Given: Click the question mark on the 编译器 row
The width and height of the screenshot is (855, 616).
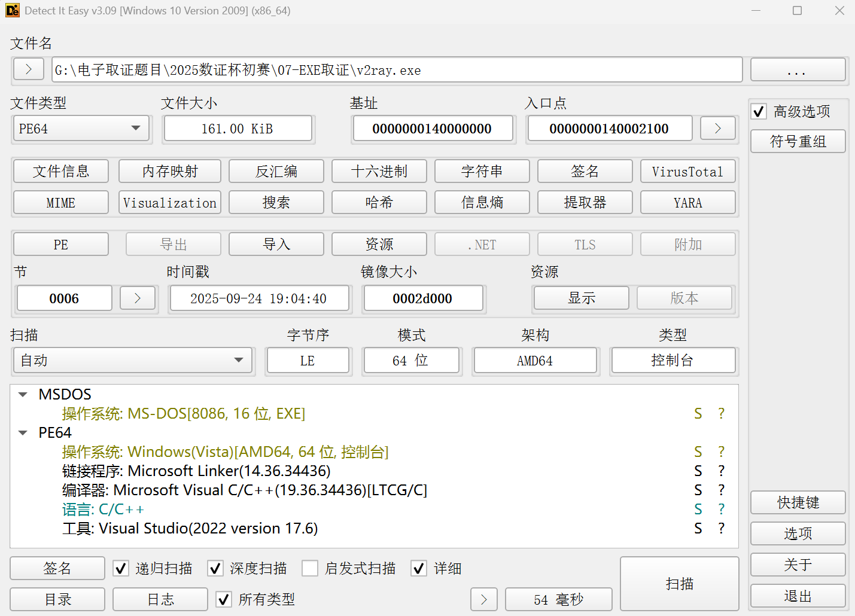Looking at the screenshot, I should point(721,490).
